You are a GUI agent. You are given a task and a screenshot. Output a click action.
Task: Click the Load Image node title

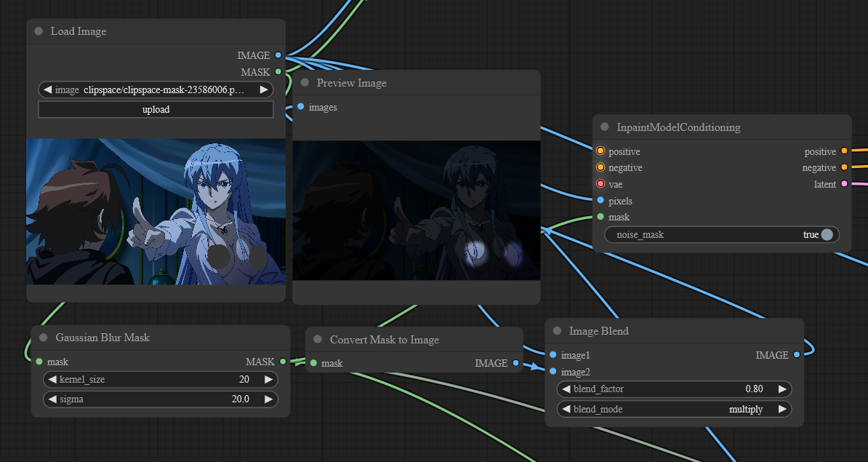click(x=78, y=31)
